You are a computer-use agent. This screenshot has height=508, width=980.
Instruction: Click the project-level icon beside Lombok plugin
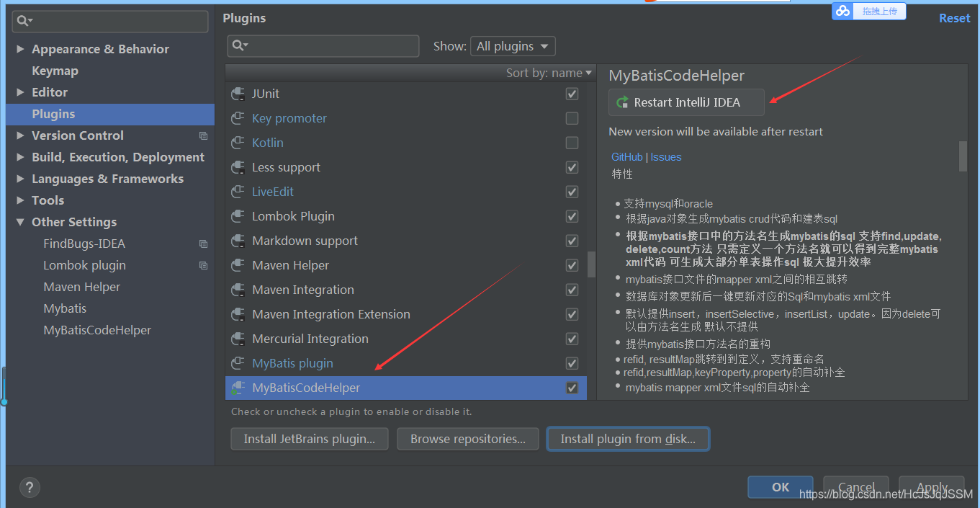pyautogui.click(x=203, y=266)
